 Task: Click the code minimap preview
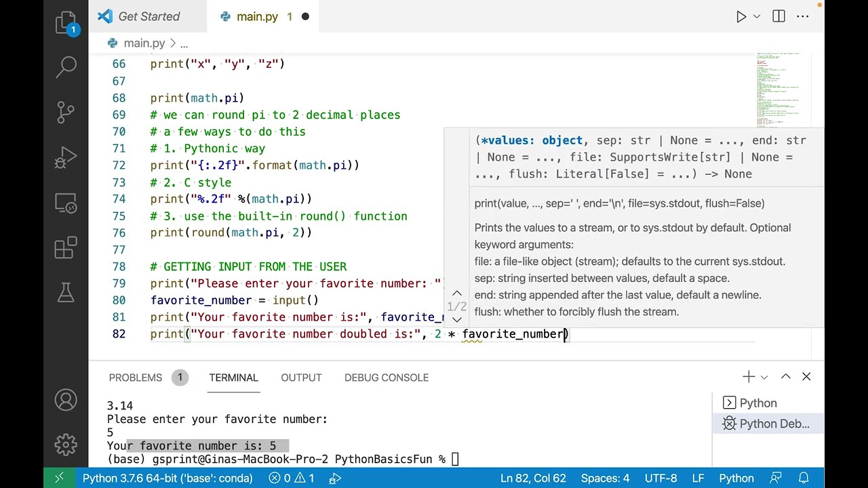(783, 91)
